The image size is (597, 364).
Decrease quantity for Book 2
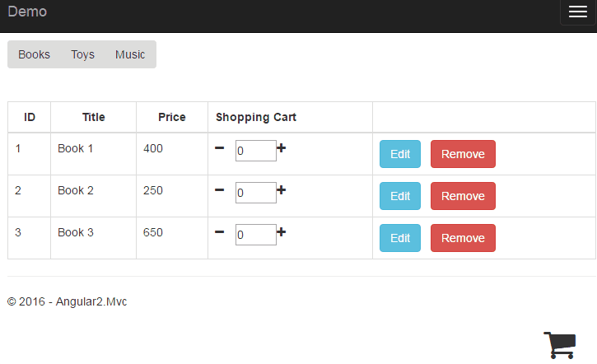click(x=219, y=190)
